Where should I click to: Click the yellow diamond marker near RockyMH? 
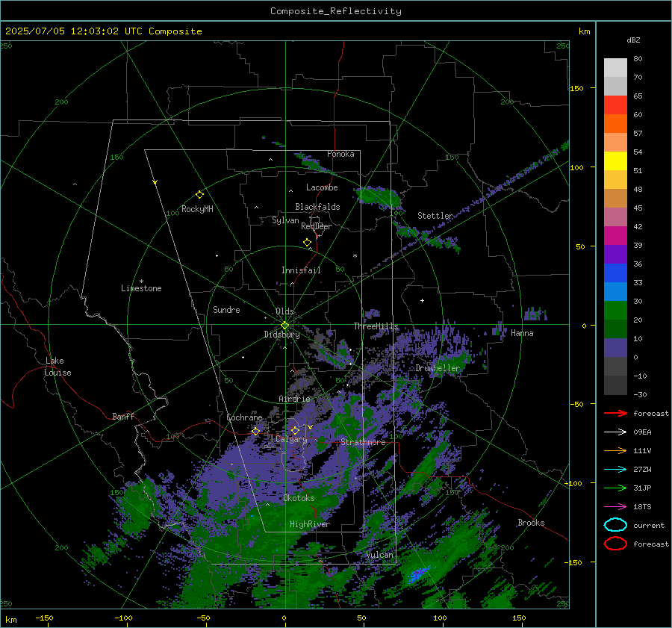[x=199, y=195]
